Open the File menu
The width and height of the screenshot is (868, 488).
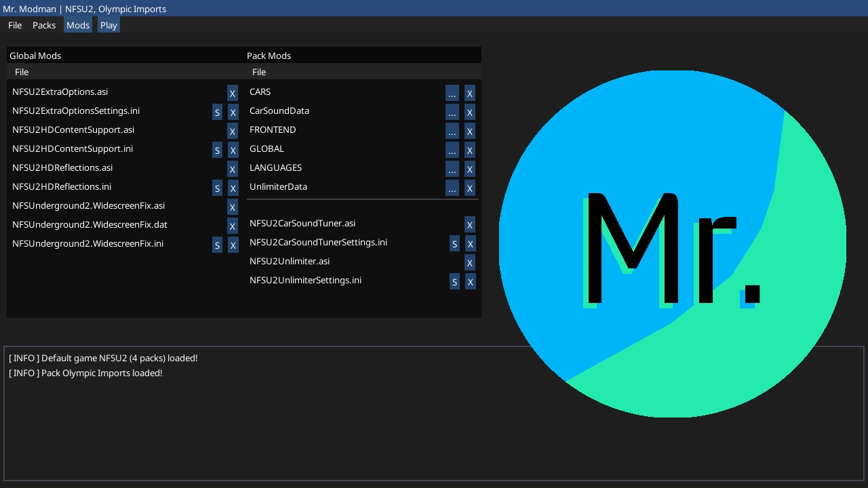[15, 25]
